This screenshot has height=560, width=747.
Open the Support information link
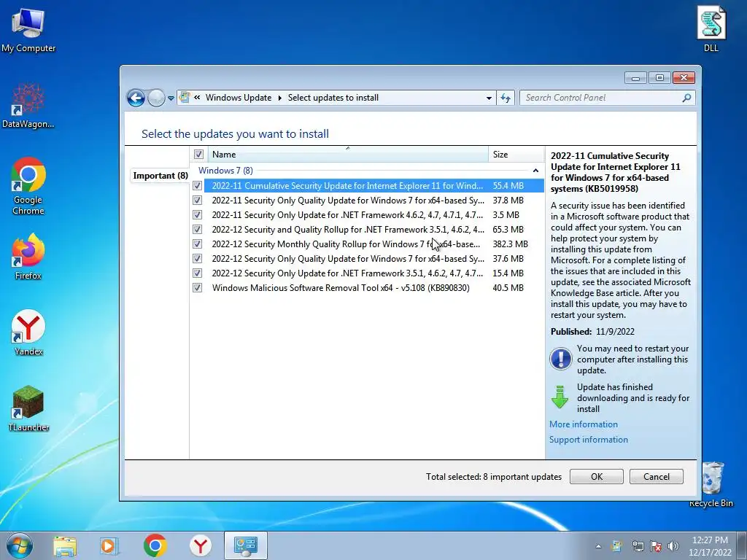(x=589, y=440)
